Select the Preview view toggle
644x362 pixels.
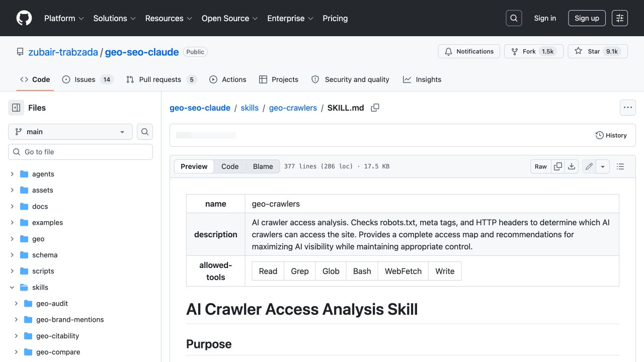pos(194,166)
